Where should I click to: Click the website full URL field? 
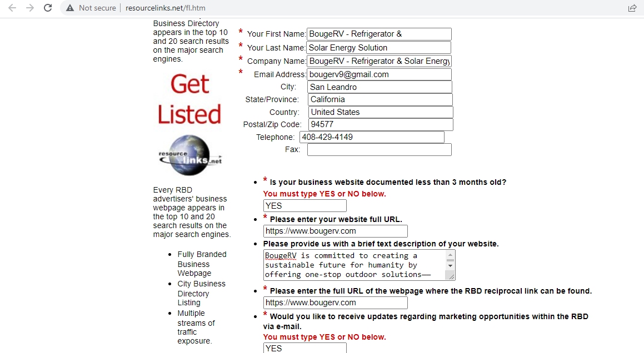point(335,231)
